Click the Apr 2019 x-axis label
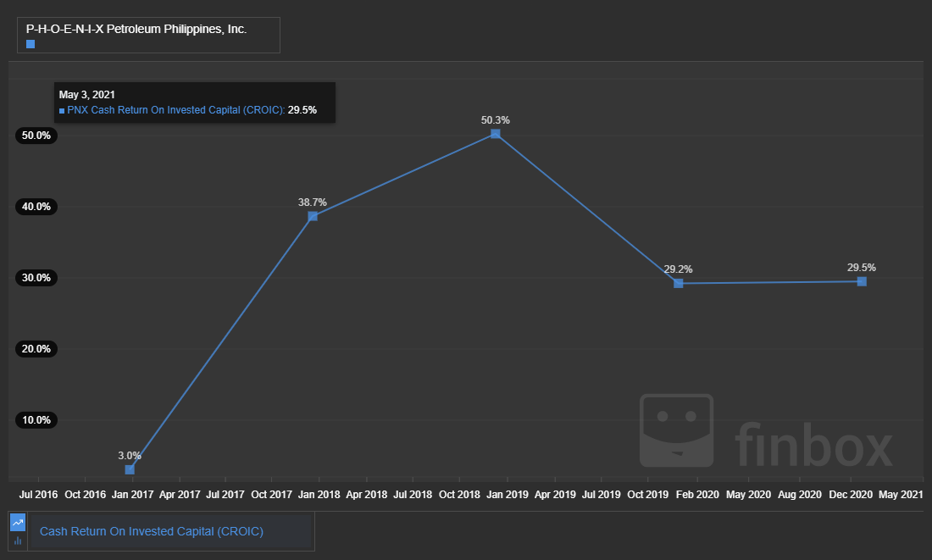Viewport: 932px width, 560px height. (x=555, y=495)
